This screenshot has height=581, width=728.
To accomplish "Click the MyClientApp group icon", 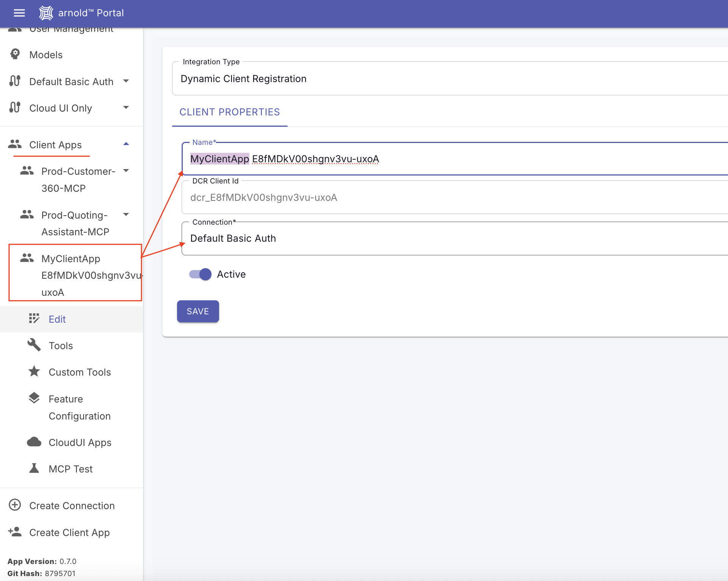I will coord(27,258).
